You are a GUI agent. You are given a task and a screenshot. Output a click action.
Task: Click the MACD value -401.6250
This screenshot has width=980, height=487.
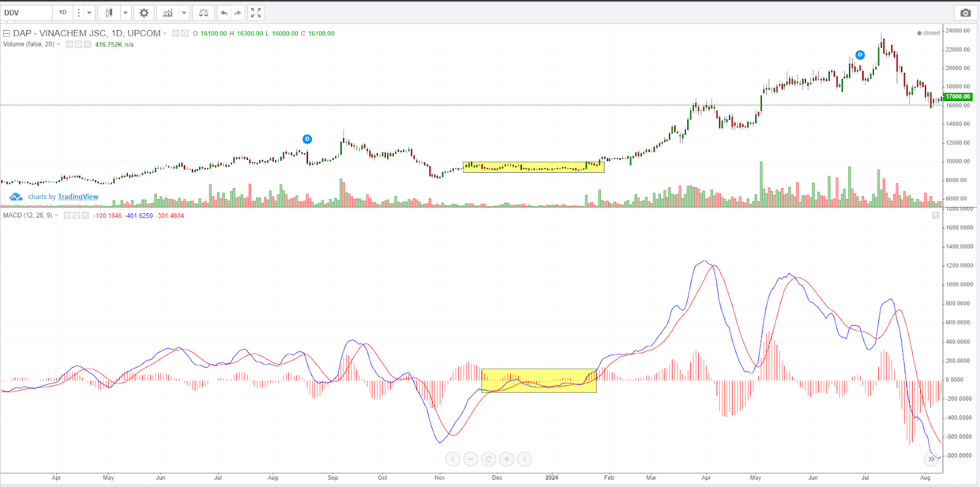tap(139, 216)
